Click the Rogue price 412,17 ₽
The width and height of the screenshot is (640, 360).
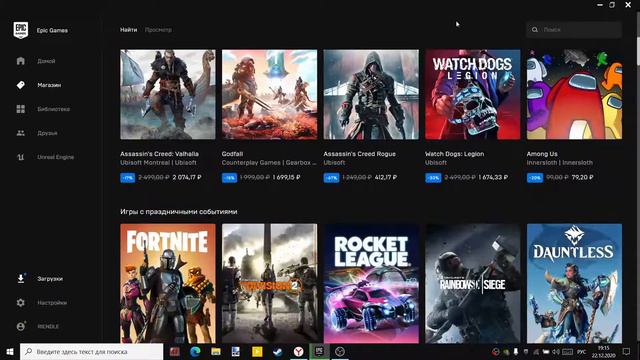click(x=386, y=178)
